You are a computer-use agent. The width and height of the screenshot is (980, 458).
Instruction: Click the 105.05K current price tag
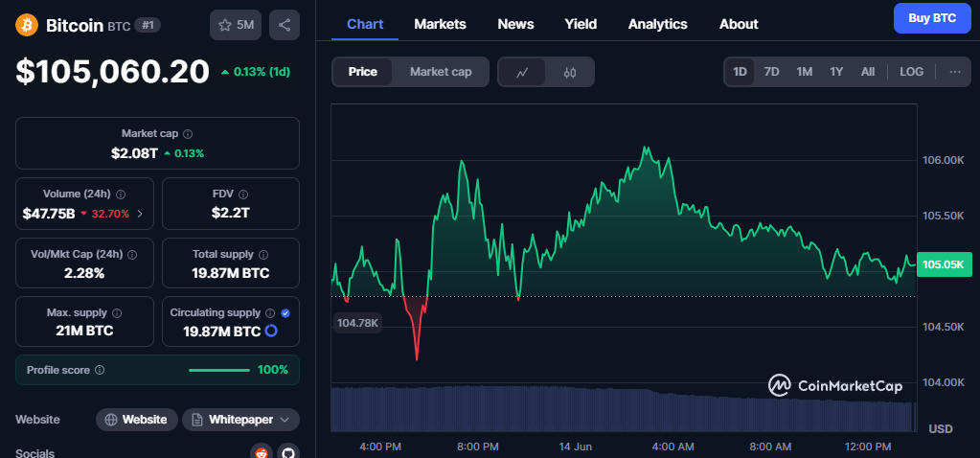point(944,264)
